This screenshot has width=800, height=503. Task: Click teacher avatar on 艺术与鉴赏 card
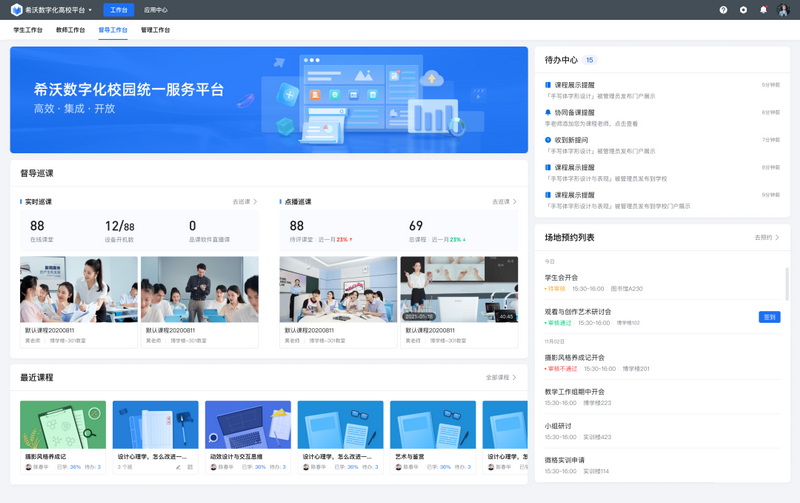pos(398,467)
